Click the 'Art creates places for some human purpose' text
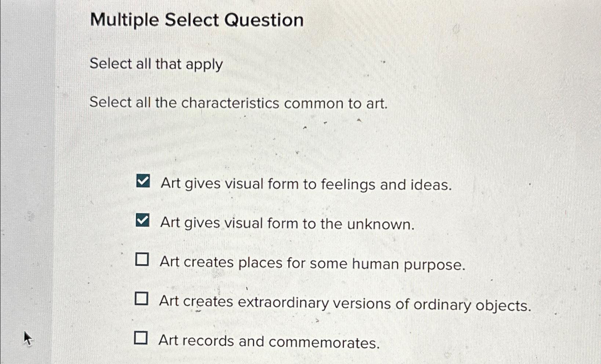 coord(312,263)
